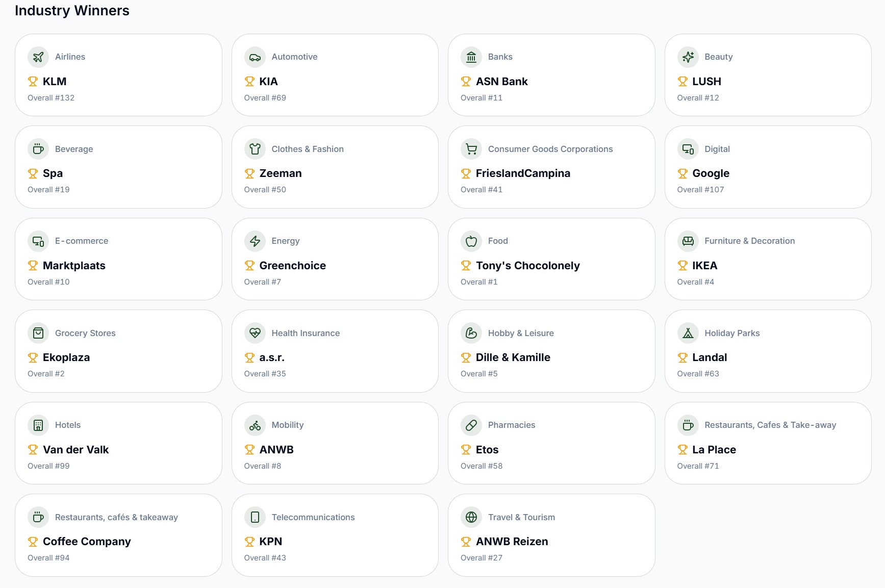Click the lightning bolt Energy icon
885x588 pixels.
pyautogui.click(x=255, y=241)
